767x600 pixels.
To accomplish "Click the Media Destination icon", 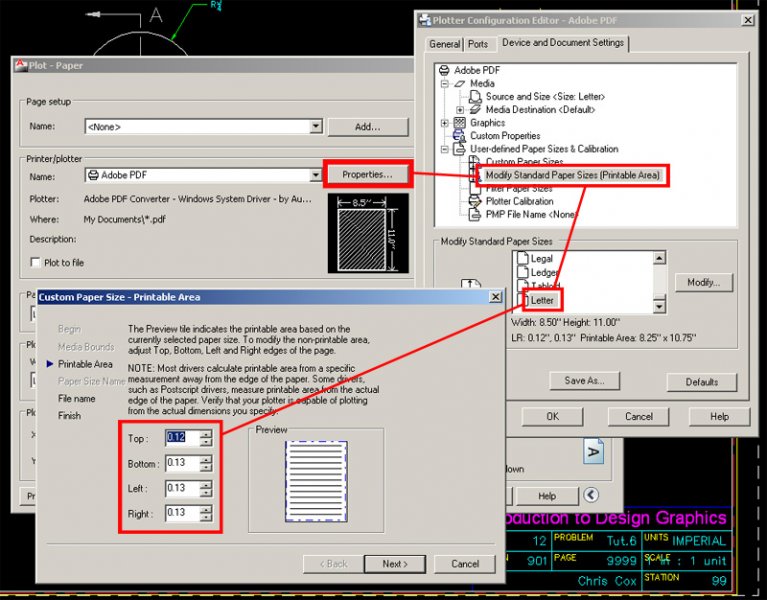I will point(475,110).
